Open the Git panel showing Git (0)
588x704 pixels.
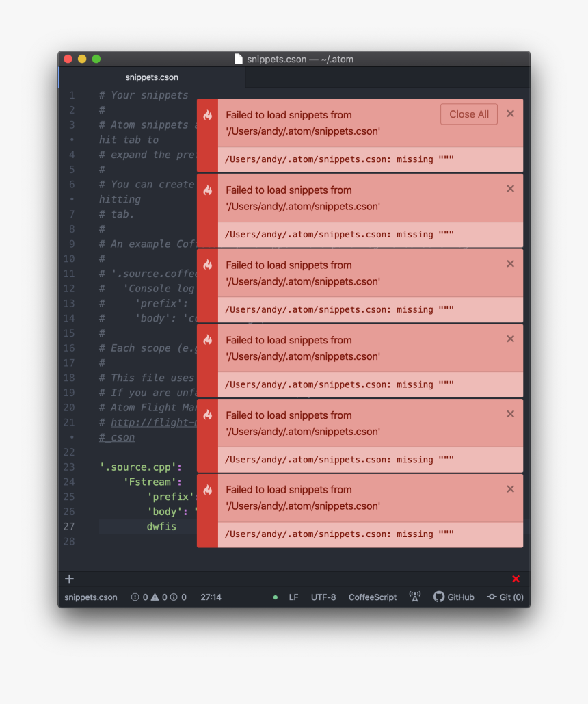(505, 597)
